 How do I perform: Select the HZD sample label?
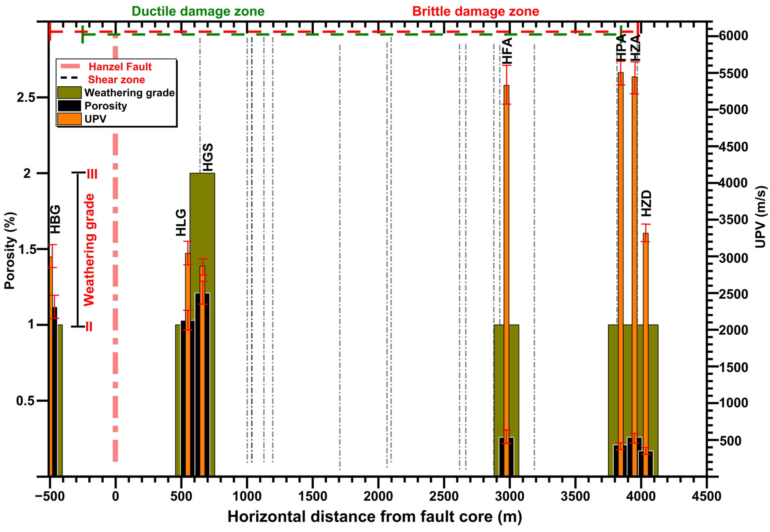click(646, 203)
